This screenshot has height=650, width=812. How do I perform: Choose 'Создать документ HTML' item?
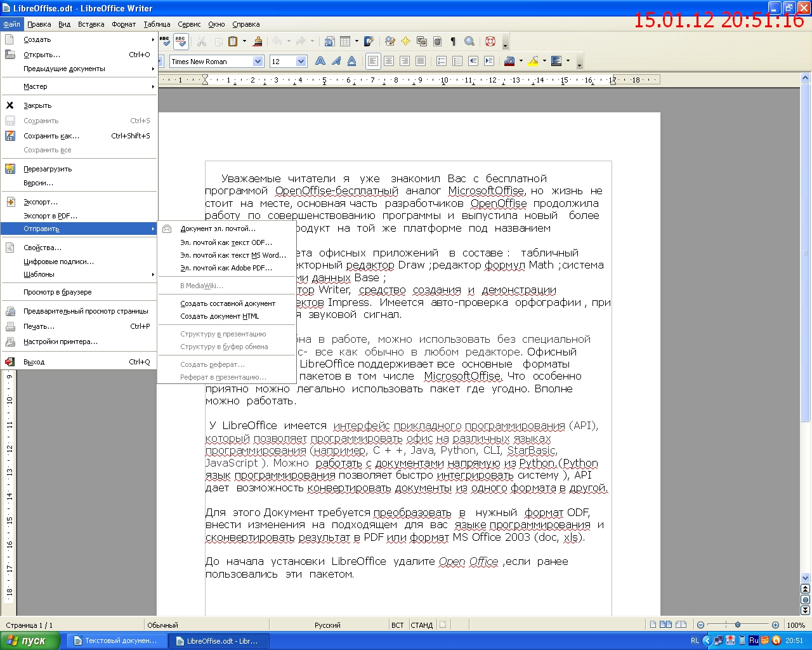click(227, 316)
